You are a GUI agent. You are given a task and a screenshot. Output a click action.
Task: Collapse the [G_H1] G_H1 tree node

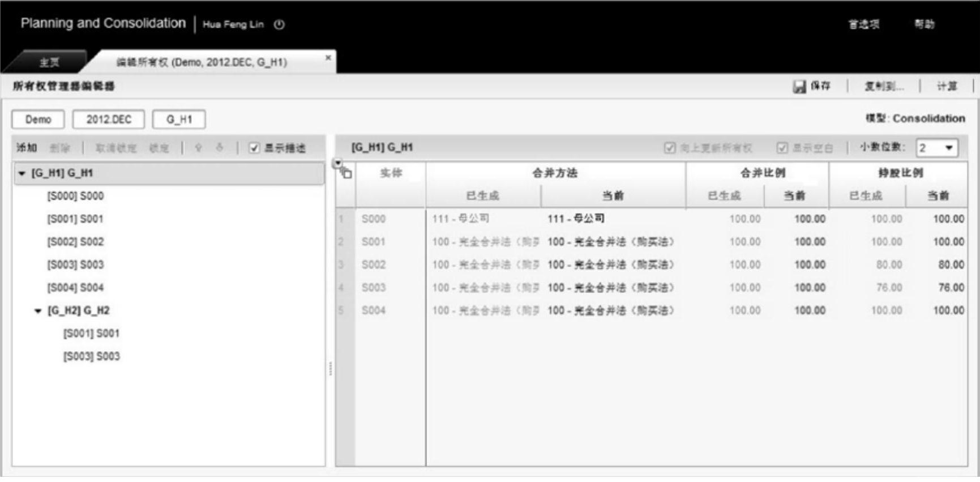pyautogui.click(x=22, y=173)
